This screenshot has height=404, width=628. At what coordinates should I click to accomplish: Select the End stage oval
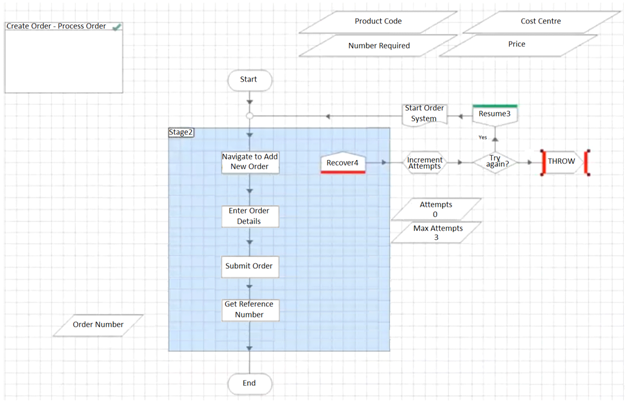coord(249,383)
